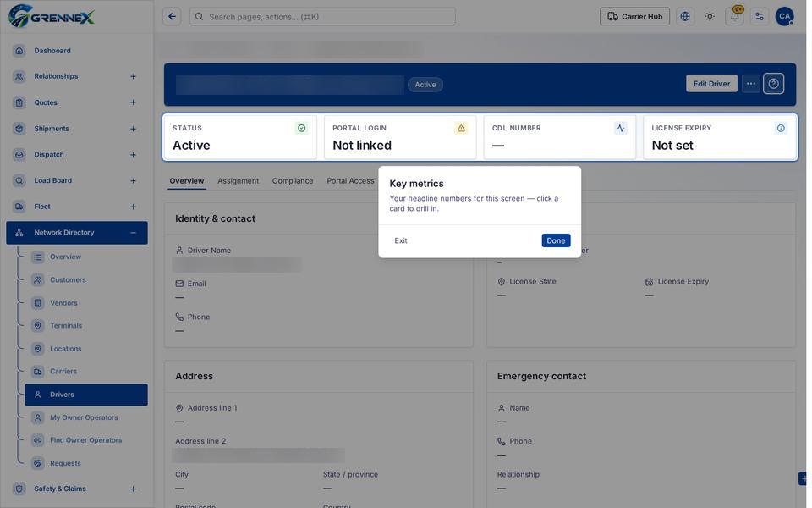Open the Vendors list
The height and width of the screenshot is (508, 812).
63,303
